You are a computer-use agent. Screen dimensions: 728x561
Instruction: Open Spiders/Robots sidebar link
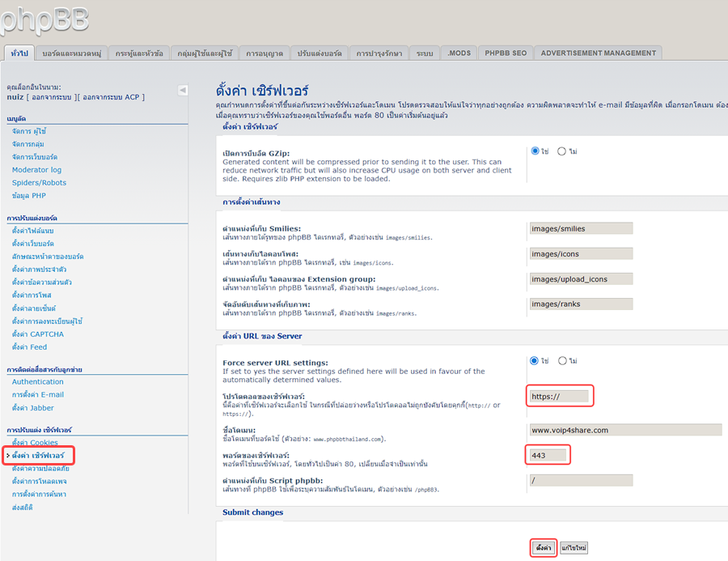point(39,183)
